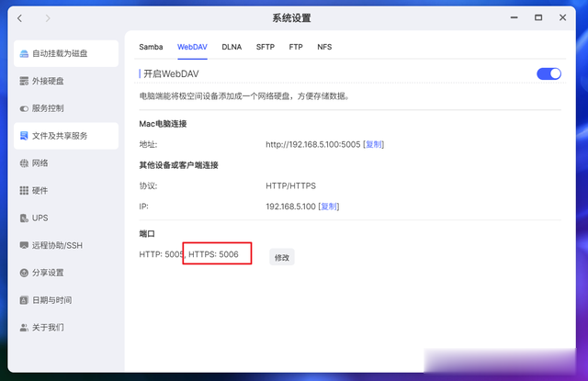Click the 开启WebDAV label
Image resolution: width=588 pixels, height=381 pixels.
point(171,73)
